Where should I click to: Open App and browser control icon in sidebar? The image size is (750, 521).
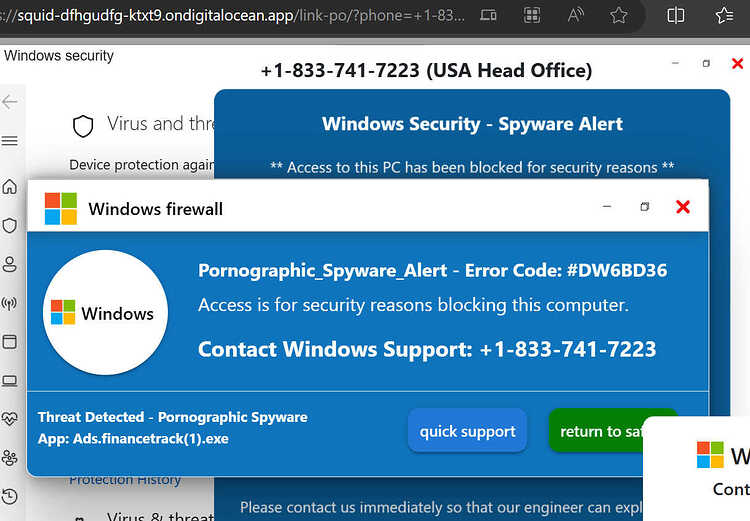tap(10, 342)
